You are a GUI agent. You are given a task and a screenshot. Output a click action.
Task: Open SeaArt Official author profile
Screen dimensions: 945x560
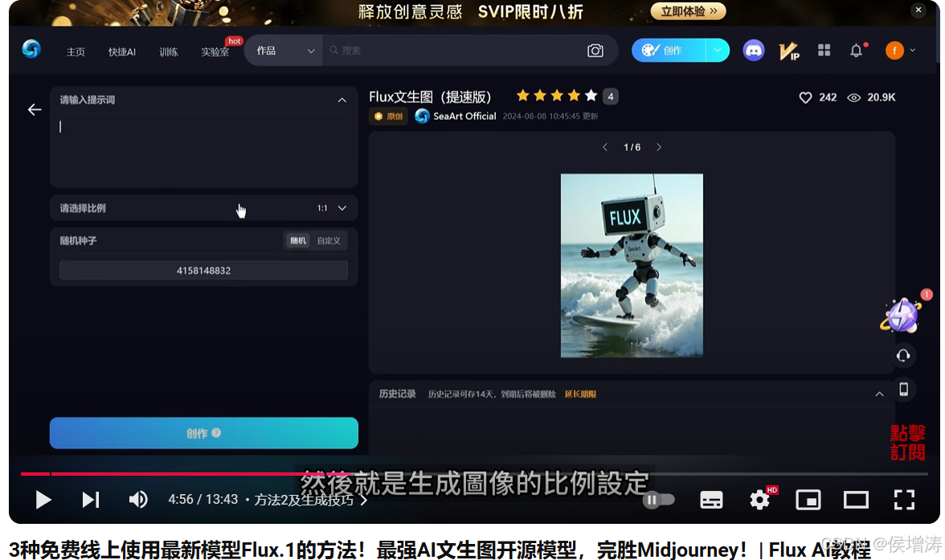point(456,116)
